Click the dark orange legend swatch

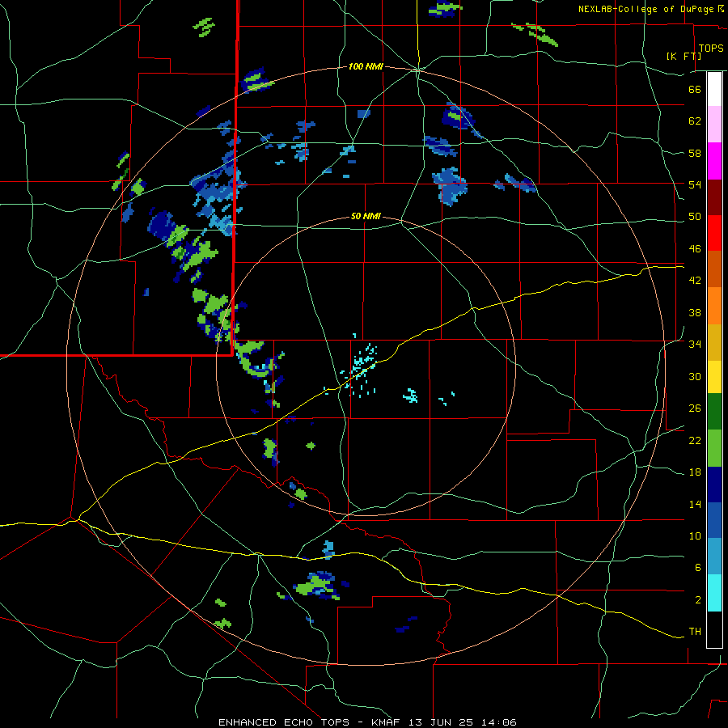point(714,269)
